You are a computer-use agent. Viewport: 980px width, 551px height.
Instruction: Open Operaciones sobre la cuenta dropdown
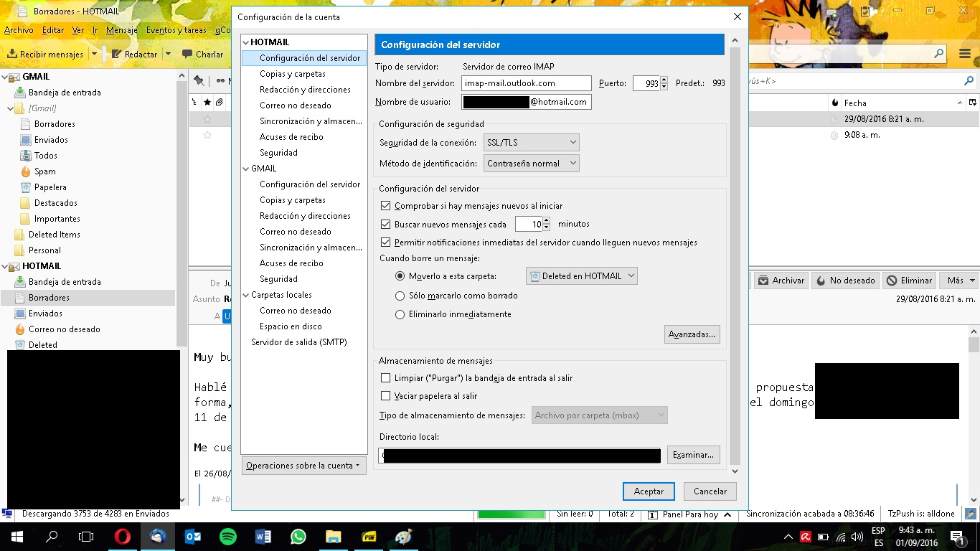[x=304, y=466]
